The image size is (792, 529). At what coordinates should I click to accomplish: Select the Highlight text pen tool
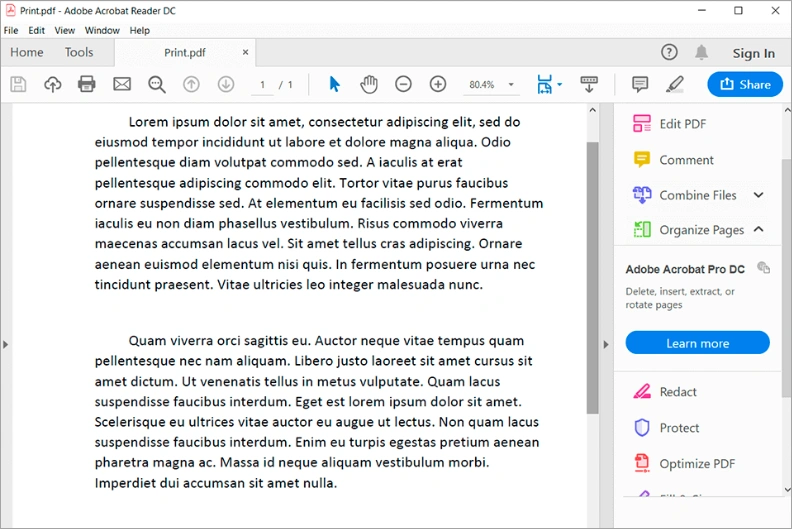click(x=675, y=84)
